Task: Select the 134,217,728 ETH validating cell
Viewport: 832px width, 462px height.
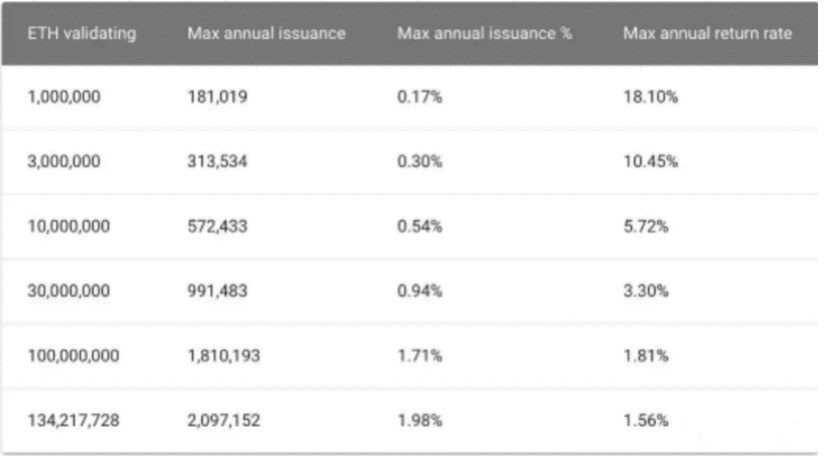Action: click(x=73, y=421)
